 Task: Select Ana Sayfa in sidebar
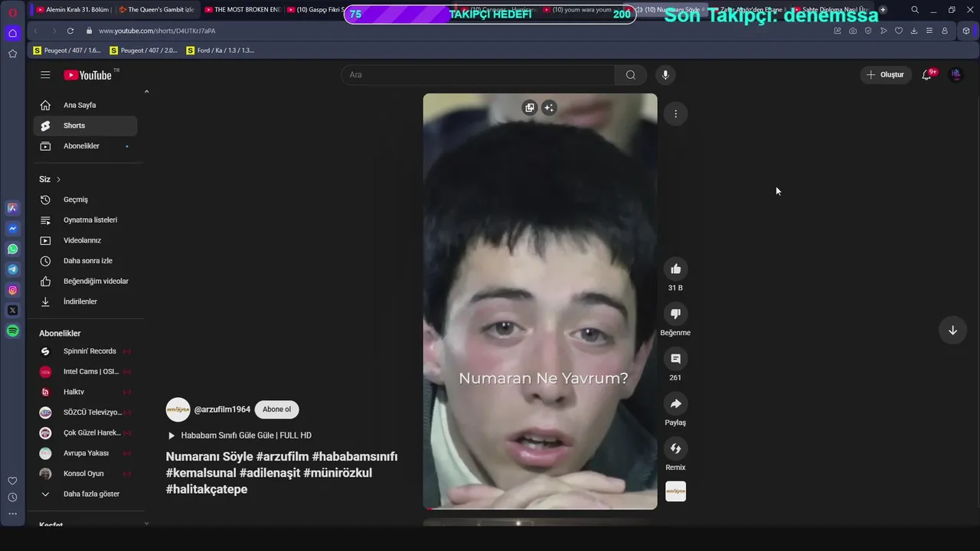[85, 105]
